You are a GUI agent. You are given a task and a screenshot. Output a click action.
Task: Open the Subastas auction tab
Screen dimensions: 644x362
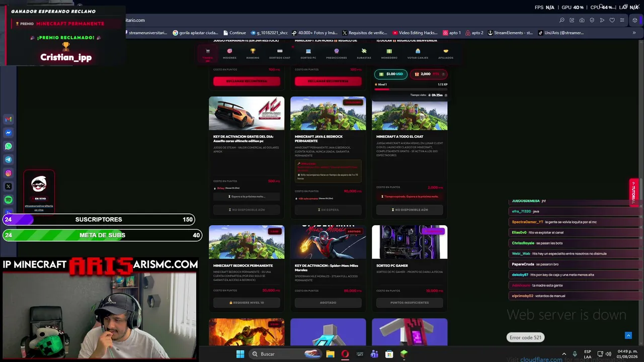pyautogui.click(x=364, y=53)
